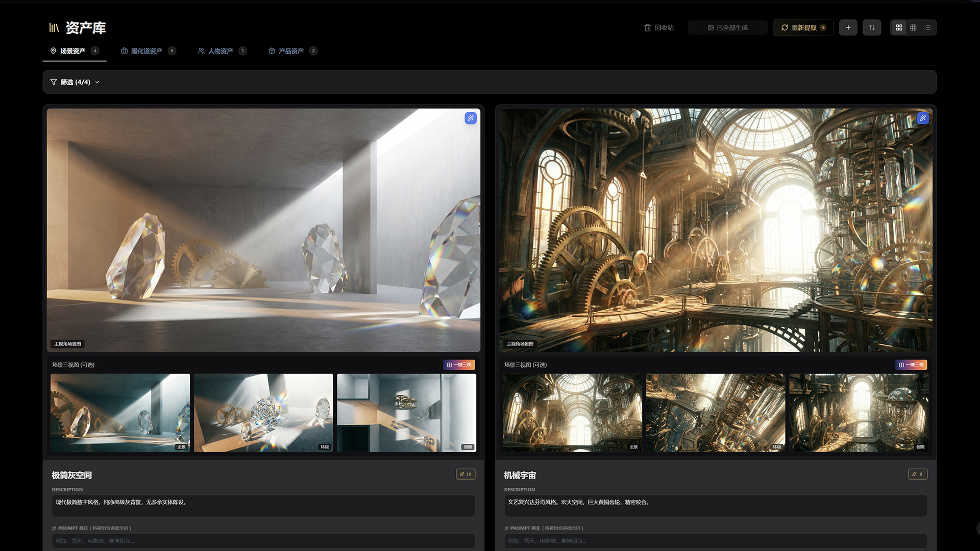This screenshot has width=980, height=551.
Task: Click 一键三视 button under 极简灰空间
Action: (459, 365)
